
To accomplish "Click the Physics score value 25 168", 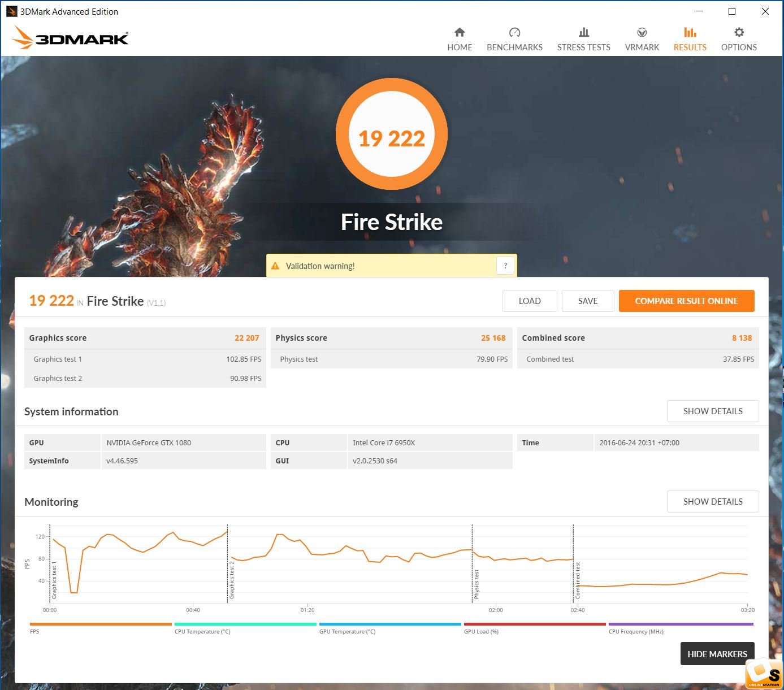I will point(493,338).
